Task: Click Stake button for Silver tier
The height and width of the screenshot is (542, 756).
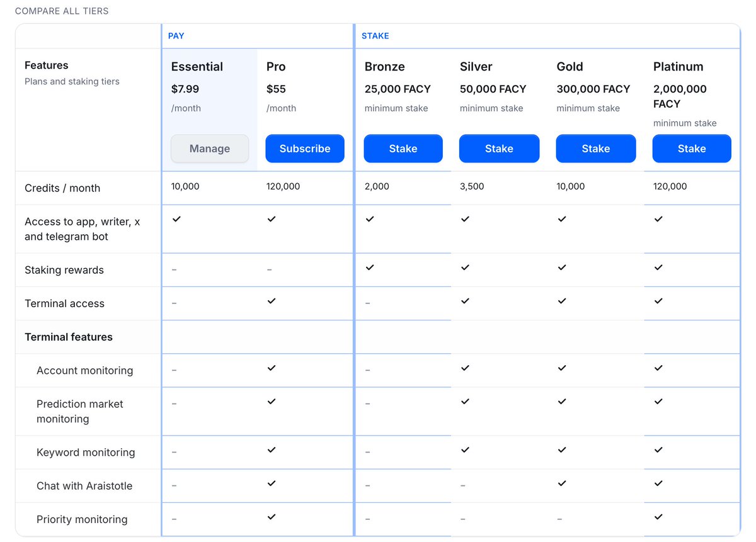Action: (x=499, y=149)
